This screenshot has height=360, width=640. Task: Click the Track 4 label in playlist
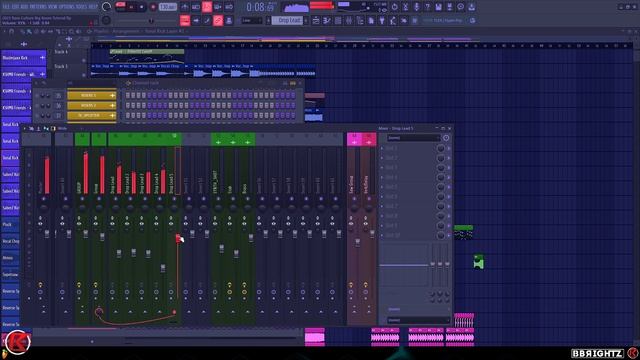pyautogui.click(x=61, y=52)
